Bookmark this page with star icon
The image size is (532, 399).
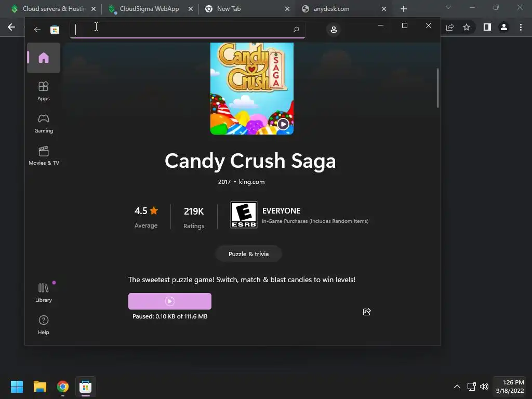[467, 27]
